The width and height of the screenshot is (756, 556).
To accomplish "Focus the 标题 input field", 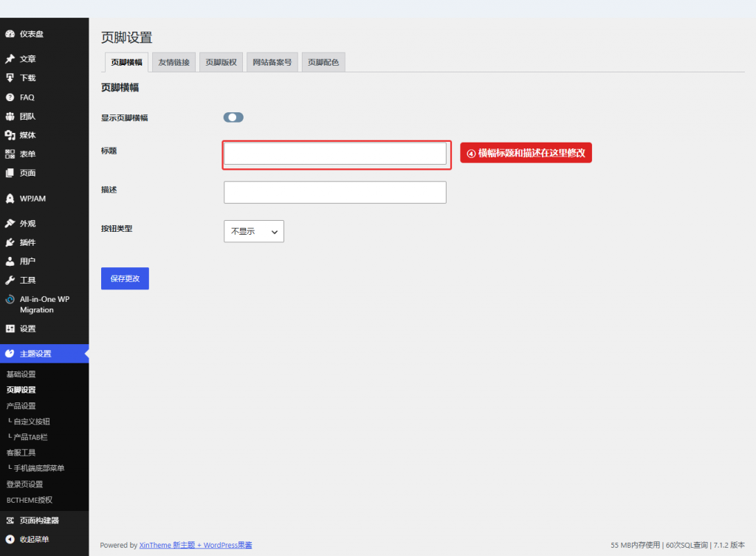I will point(335,154).
